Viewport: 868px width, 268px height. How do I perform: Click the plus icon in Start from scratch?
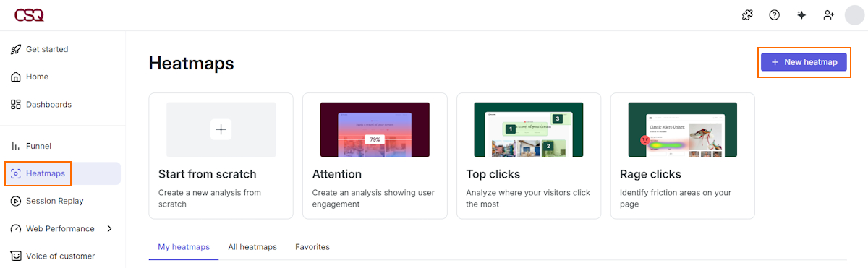click(221, 129)
